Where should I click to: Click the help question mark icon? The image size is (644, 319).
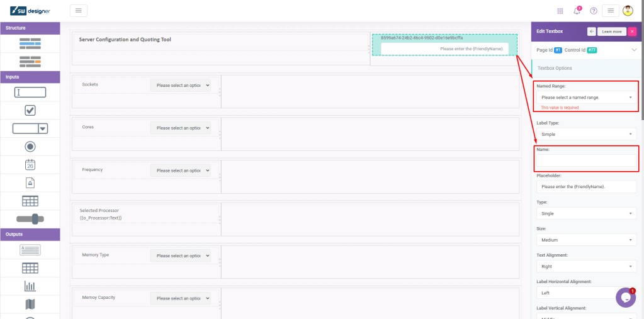(x=593, y=11)
